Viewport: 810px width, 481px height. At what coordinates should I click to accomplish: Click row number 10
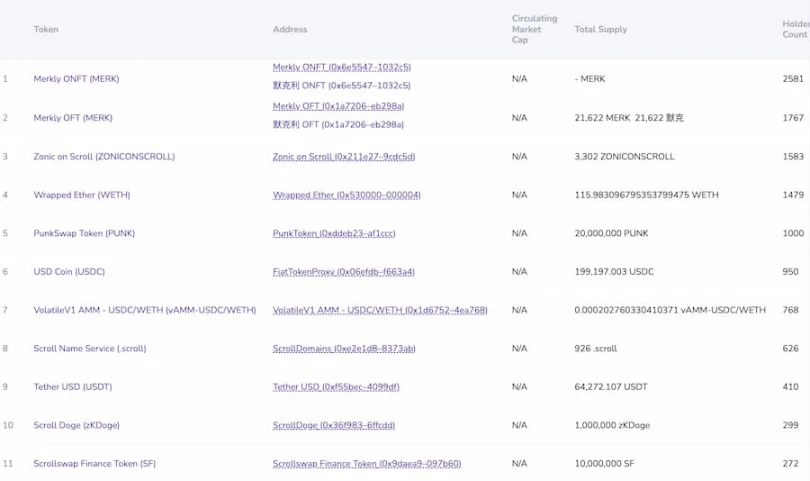click(8, 425)
